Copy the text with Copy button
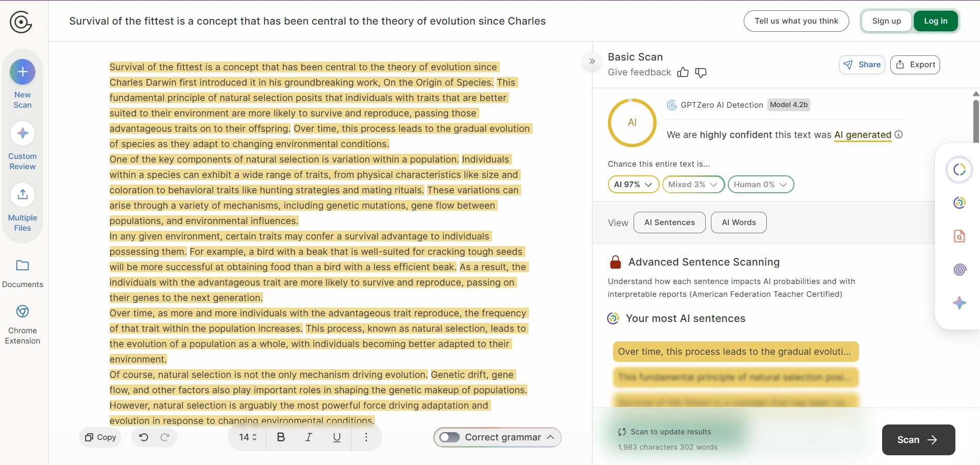Screen dimensions: 980x465 click(x=100, y=437)
